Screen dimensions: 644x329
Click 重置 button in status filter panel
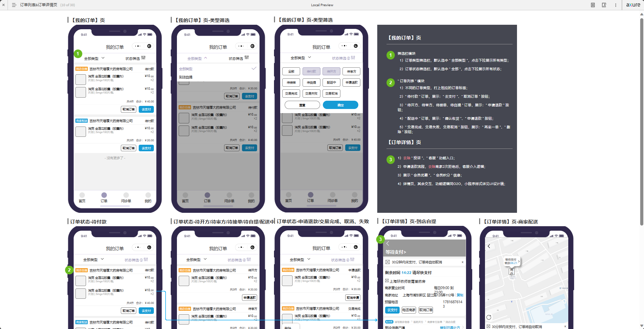point(302,105)
